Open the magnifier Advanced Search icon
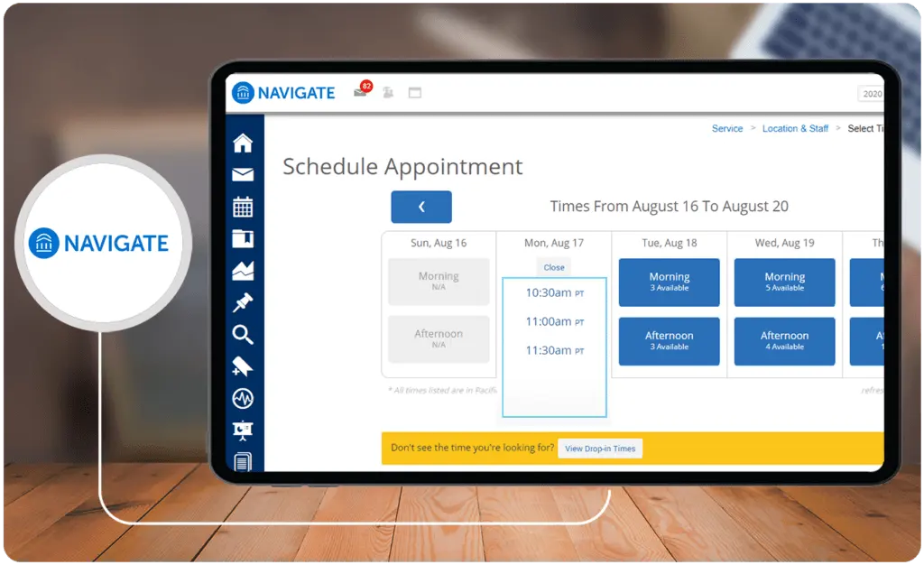This screenshot has height=565, width=924. click(x=243, y=335)
